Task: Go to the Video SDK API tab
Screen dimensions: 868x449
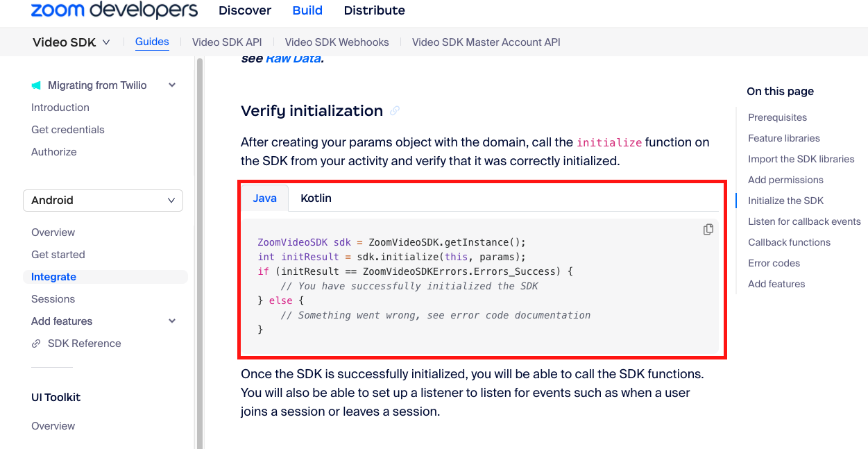Action: click(227, 42)
